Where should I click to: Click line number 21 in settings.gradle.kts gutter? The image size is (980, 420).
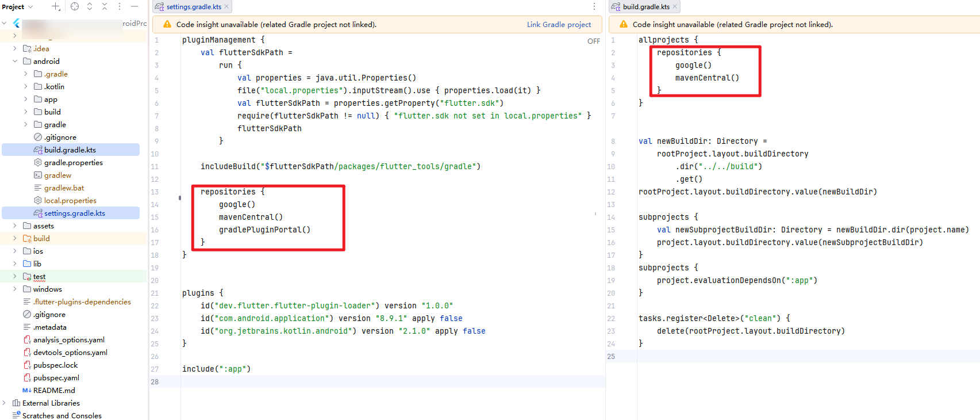[x=155, y=293]
